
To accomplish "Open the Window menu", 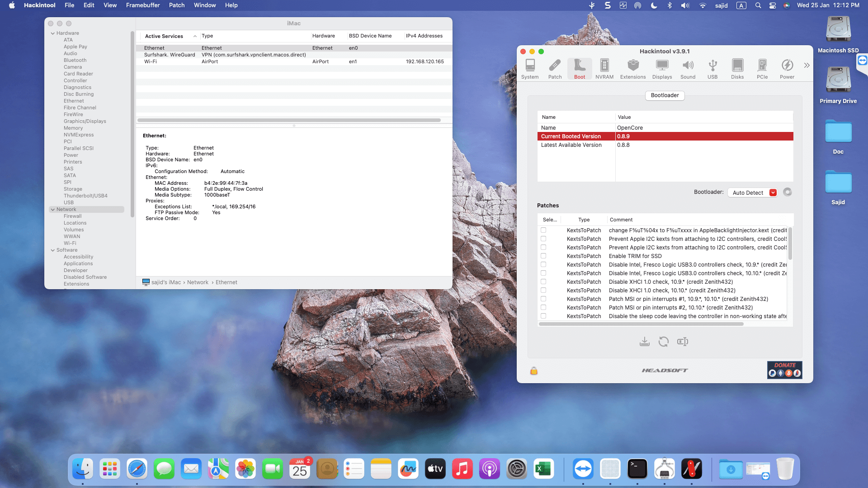I will 205,5.
